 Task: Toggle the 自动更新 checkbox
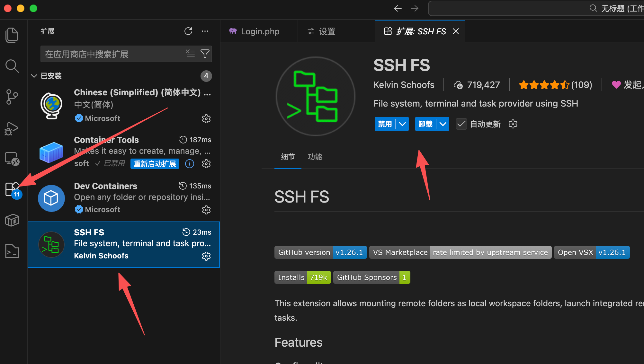(461, 124)
